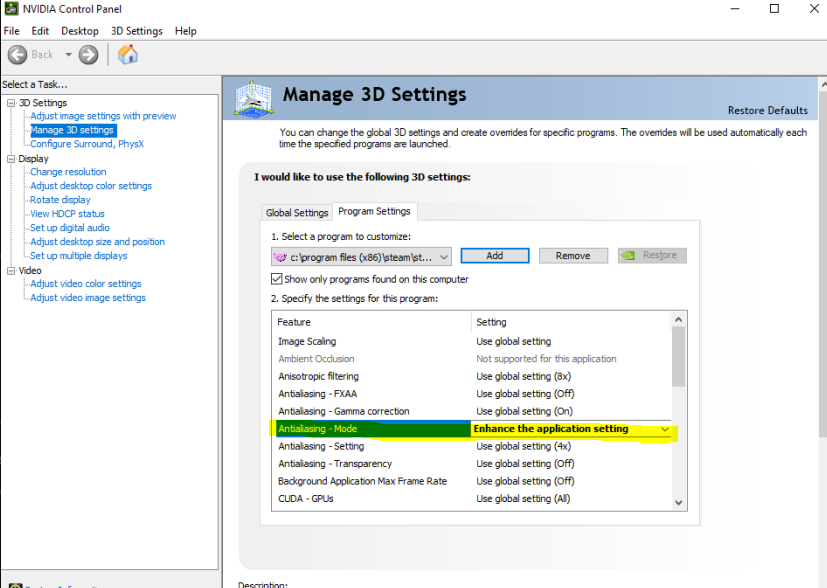Viewport: 827px width, 588px height.
Task: Open Set up digital audio
Action: (x=70, y=228)
